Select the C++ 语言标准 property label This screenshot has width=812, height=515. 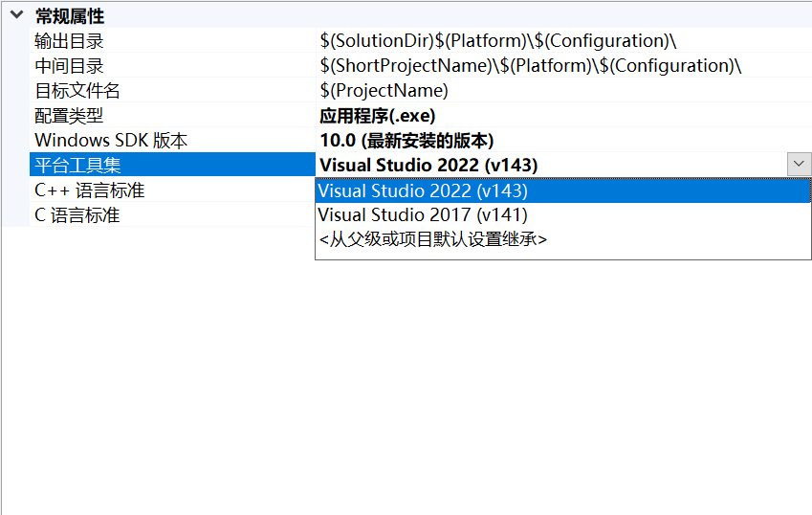(89, 190)
